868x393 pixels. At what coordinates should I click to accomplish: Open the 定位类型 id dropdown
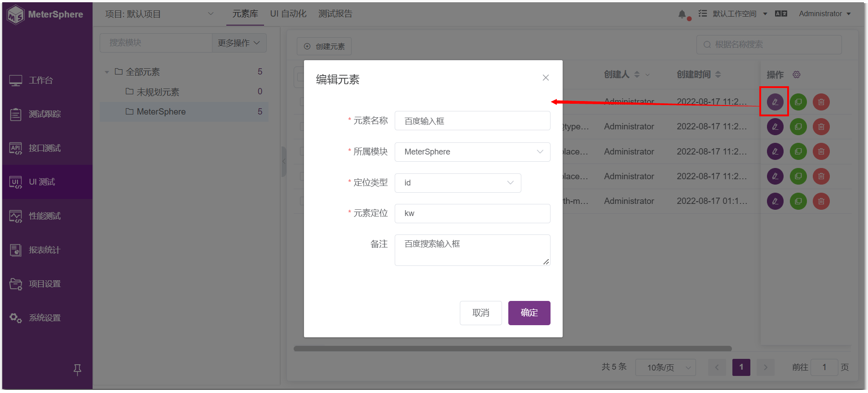click(x=458, y=183)
